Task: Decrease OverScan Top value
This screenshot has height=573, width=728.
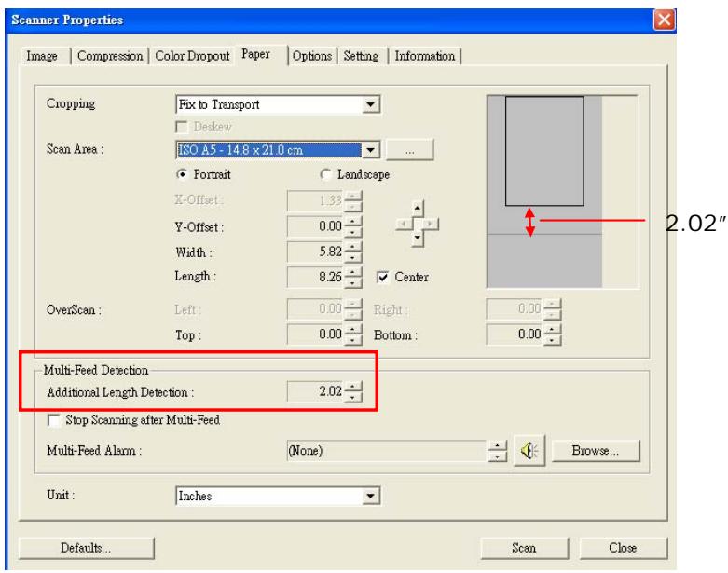Action: [x=353, y=340]
